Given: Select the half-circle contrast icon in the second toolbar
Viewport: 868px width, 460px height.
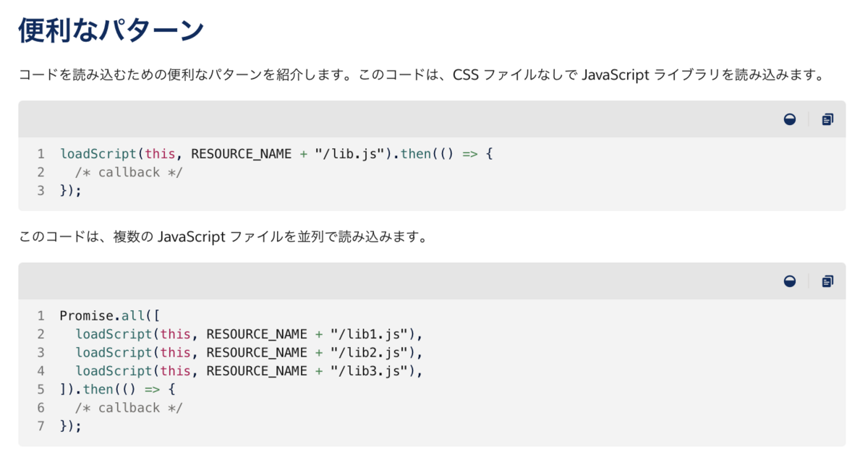Looking at the screenshot, I should point(790,281).
